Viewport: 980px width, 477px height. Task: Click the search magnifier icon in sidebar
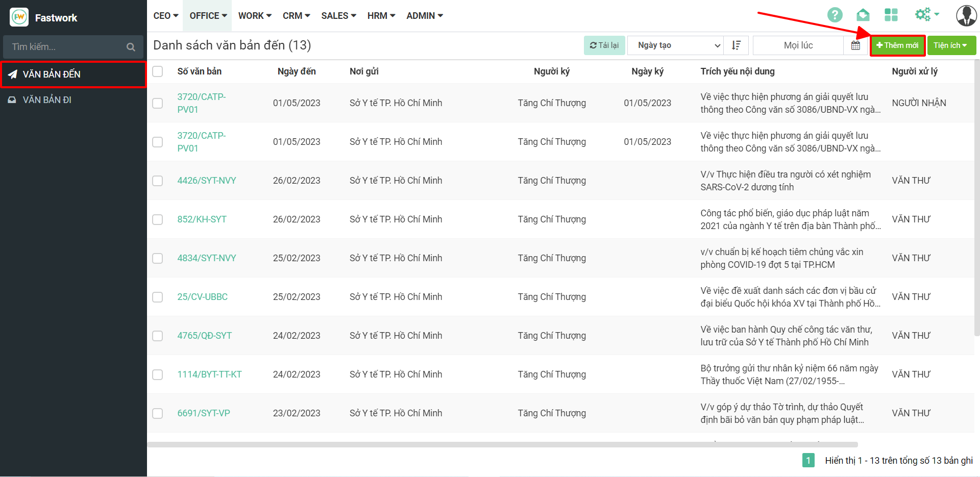tap(131, 47)
